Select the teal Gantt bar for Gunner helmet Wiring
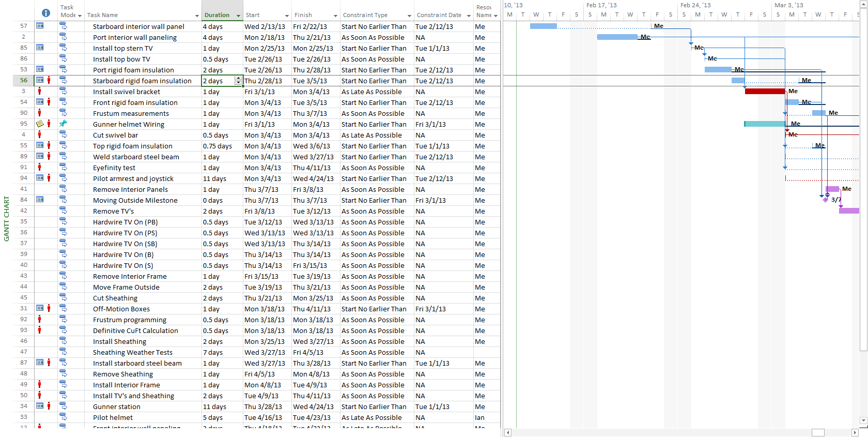Screen dimensions: 868x437 coord(765,124)
